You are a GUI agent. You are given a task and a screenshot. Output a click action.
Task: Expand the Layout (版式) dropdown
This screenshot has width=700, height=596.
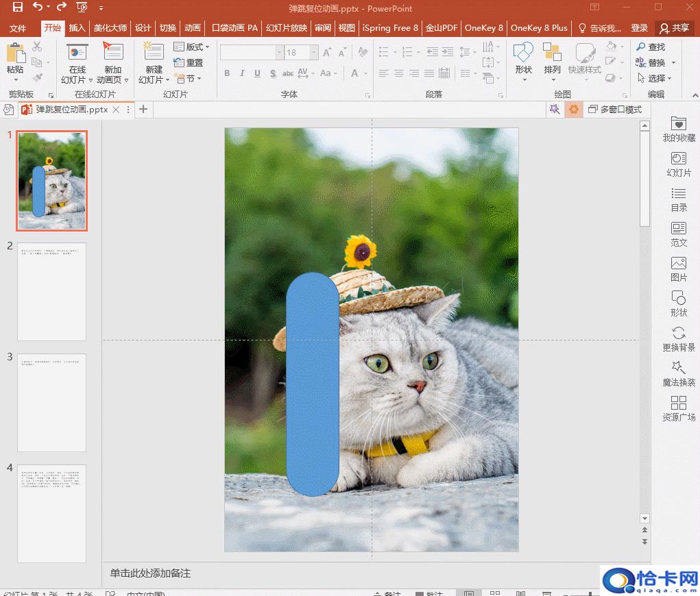191,47
